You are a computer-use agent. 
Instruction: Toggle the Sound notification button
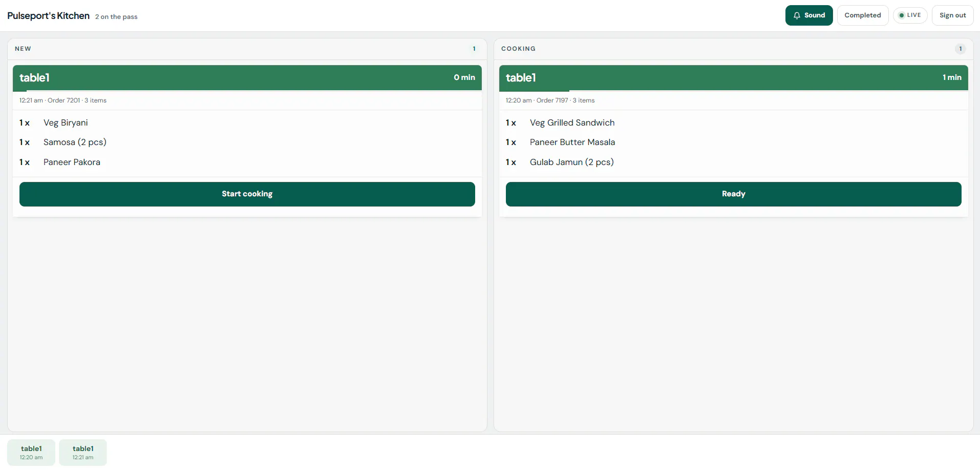[809, 15]
